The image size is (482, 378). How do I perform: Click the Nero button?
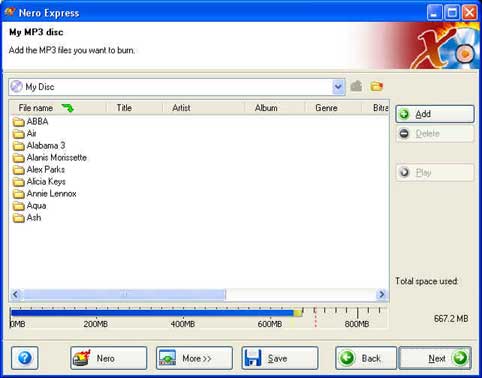click(109, 358)
